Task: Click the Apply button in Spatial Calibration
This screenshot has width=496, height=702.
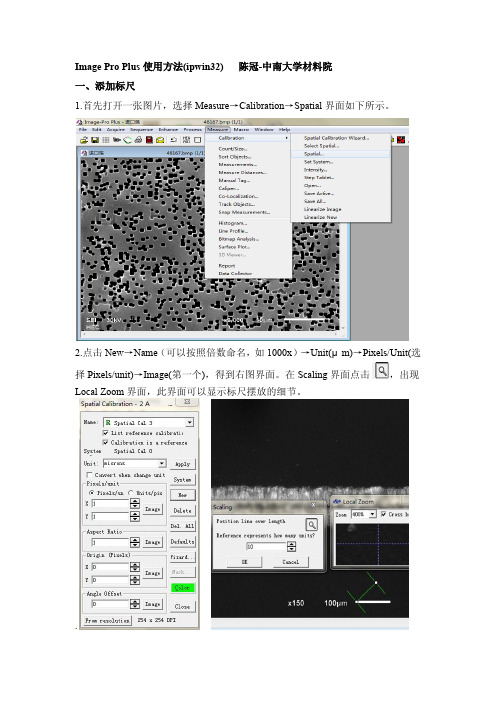Action: (x=183, y=464)
